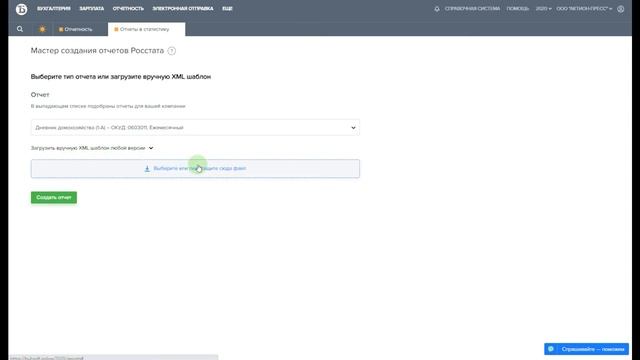The height and width of the screenshot is (360, 640).
Task: Click the download arrow icon in upload area
Action: 147,169
